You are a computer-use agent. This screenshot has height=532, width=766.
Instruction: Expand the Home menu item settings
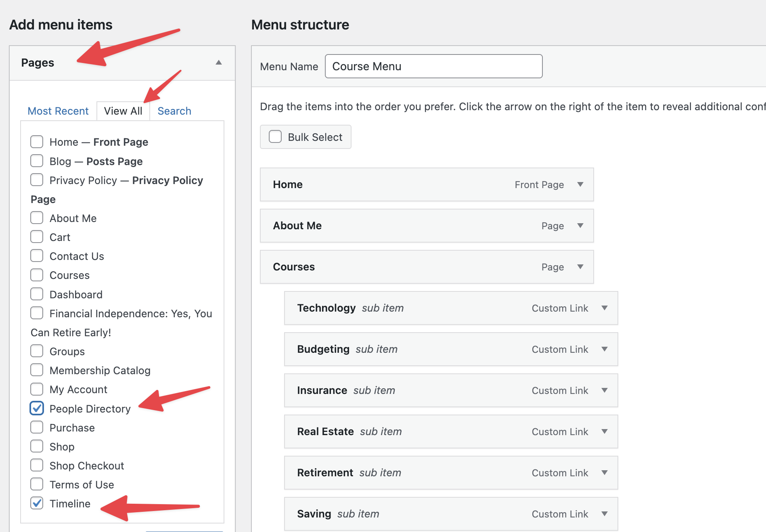tap(580, 184)
